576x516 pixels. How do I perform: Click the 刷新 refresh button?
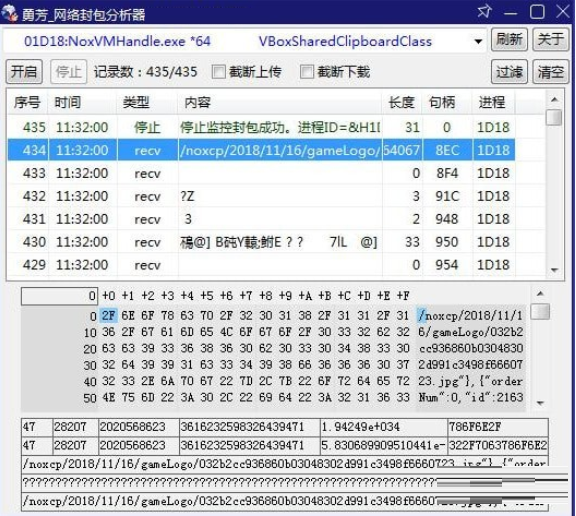[x=509, y=39]
